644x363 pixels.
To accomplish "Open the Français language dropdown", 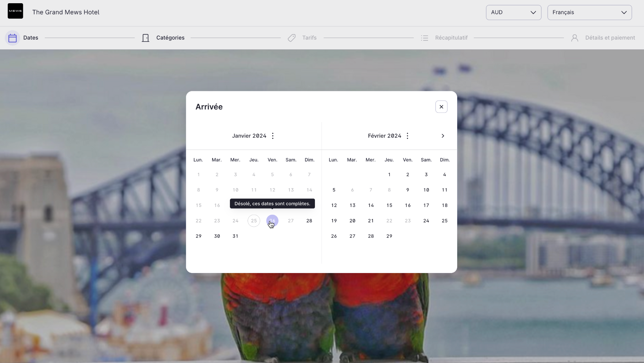I will (590, 12).
